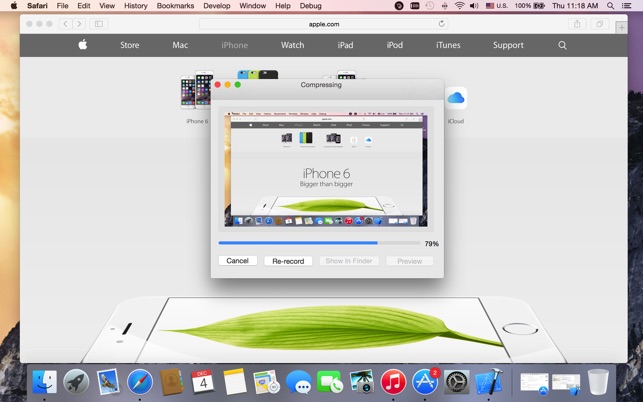
Task: Select iPhone 6 product icon
Action: pyautogui.click(x=197, y=90)
